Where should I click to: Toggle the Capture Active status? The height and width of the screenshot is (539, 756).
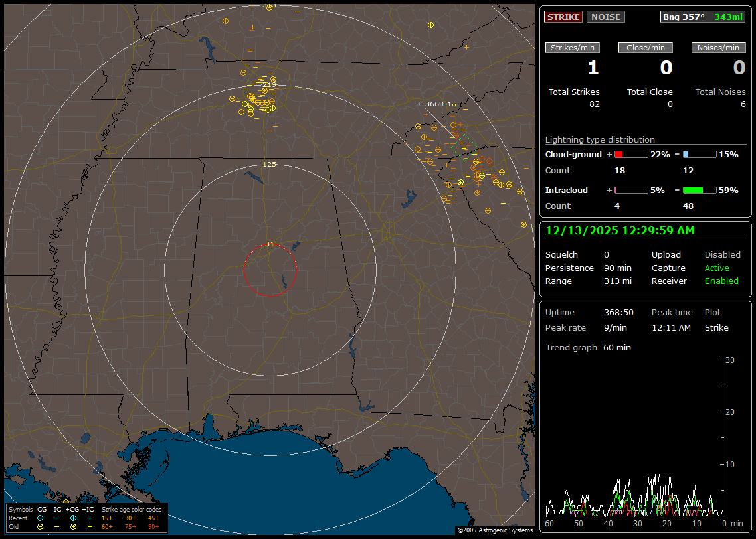point(717,268)
